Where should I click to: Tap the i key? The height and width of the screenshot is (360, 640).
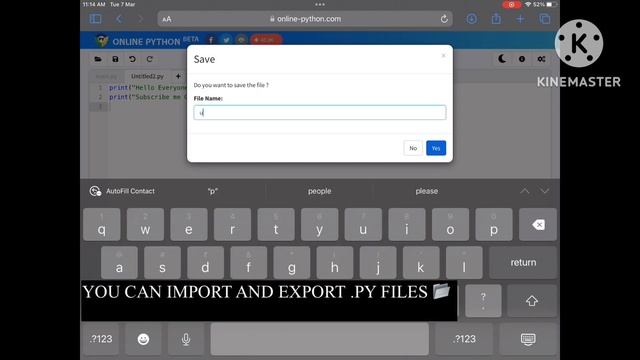(407, 224)
